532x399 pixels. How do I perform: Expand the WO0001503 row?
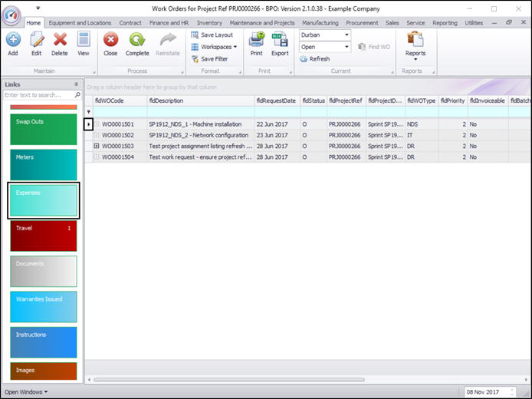point(97,146)
